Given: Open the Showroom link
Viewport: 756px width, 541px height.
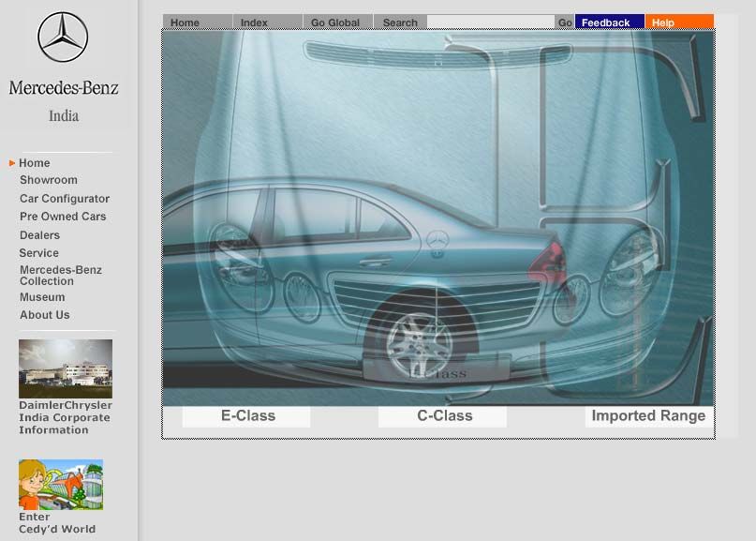Looking at the screenshot, I should click(49, 180).
